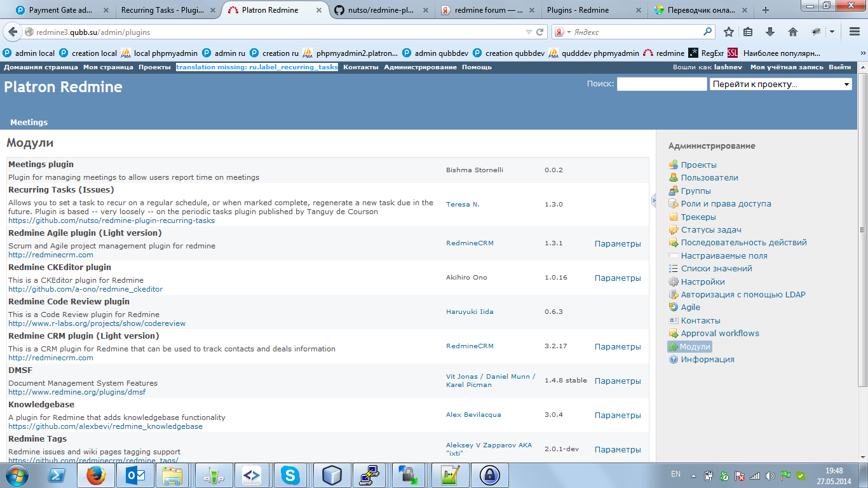The image size is (868, 488).
Task: Click the Авторизация с помощью LDAP icon
Action: [674, 294]
